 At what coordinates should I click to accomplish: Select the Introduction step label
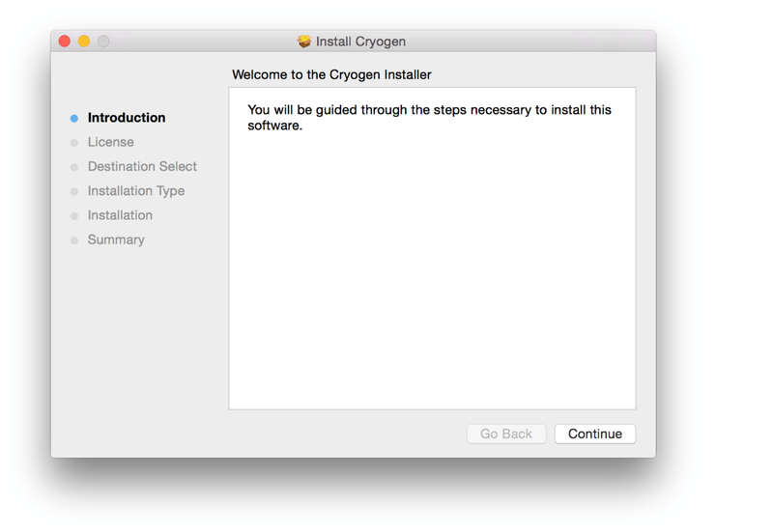127,118
